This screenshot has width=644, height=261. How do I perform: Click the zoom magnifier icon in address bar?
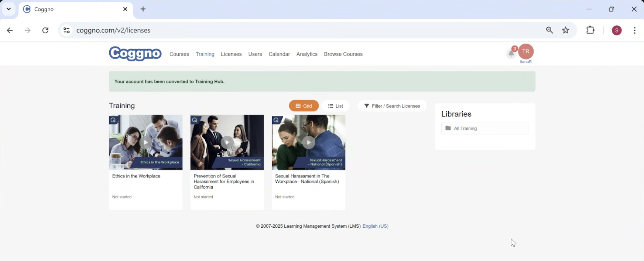click(549, 30)
